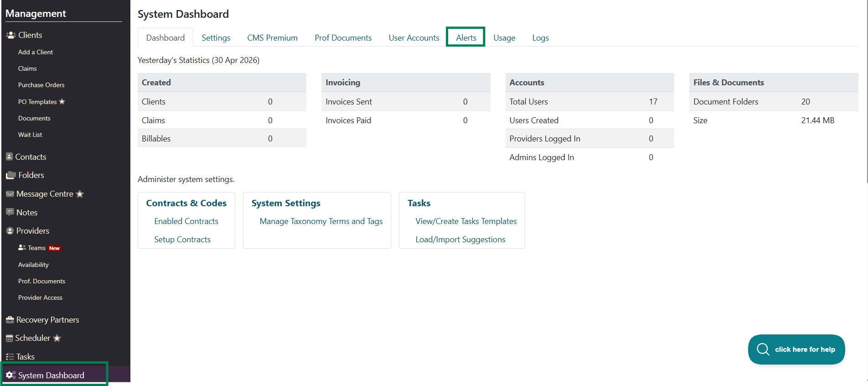868x386 pixels.
Task: Click the System Dashboard gears icon
Action: [x=11, y=375]
